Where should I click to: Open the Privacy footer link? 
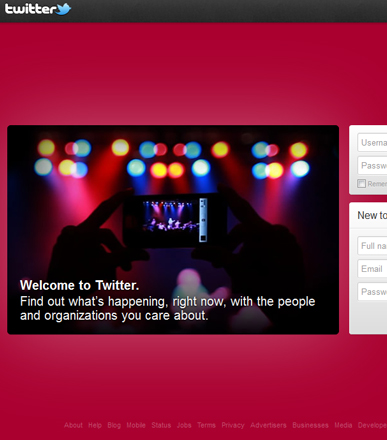coord(233,425)
